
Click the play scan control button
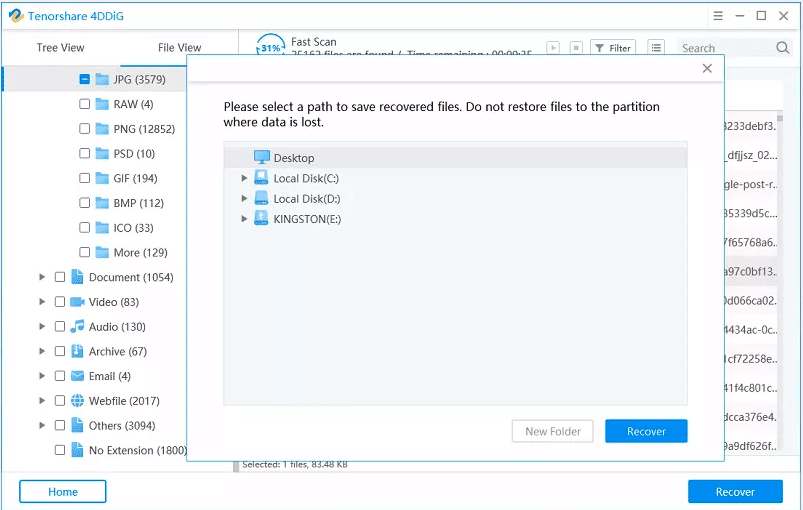pyautogui.click(x=553, y=48)
